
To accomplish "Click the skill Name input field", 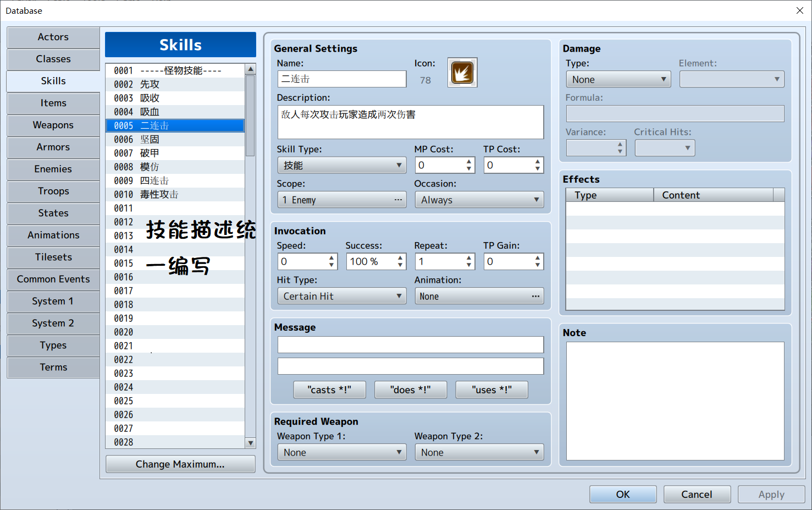I will [x=342, y=79].
